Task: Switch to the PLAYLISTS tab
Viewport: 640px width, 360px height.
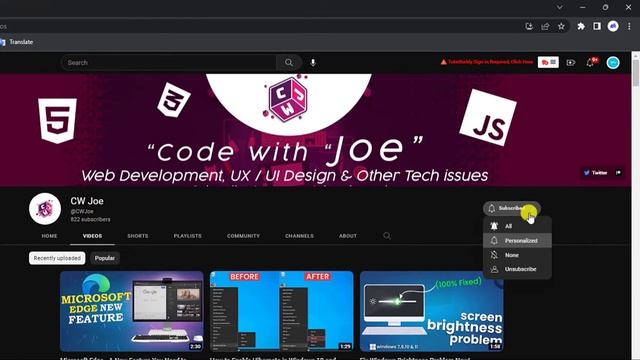Action: pos(187,236)
